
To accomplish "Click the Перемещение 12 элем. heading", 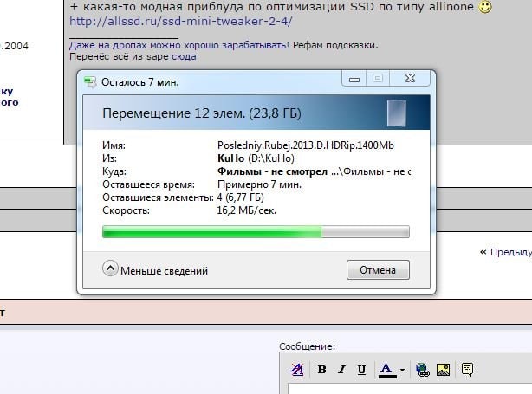I will (202, 113).
